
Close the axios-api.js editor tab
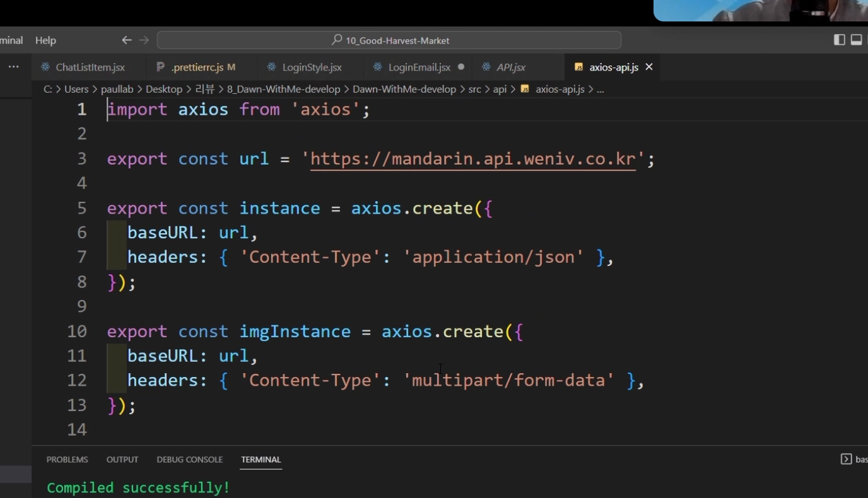click(x=649, y=67)
